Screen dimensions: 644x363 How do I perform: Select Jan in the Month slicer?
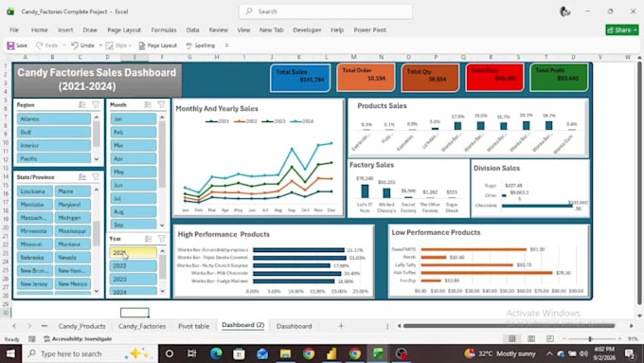tap(134, 118)
